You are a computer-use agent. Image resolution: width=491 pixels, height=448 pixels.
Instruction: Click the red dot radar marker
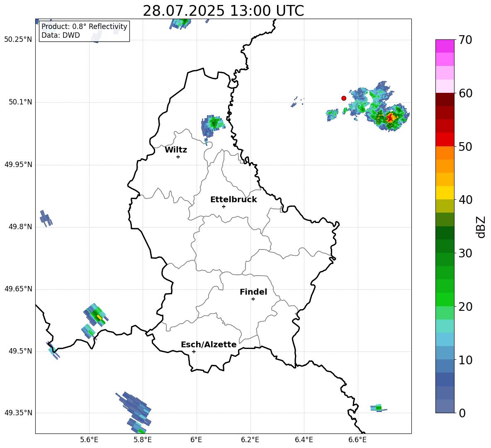(343, 98)
